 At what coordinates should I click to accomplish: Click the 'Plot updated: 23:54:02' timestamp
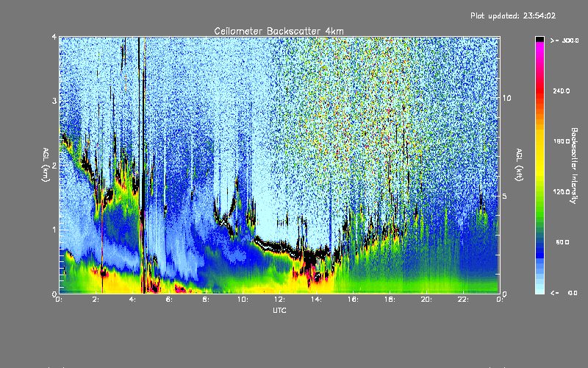(x=513, y=15)
